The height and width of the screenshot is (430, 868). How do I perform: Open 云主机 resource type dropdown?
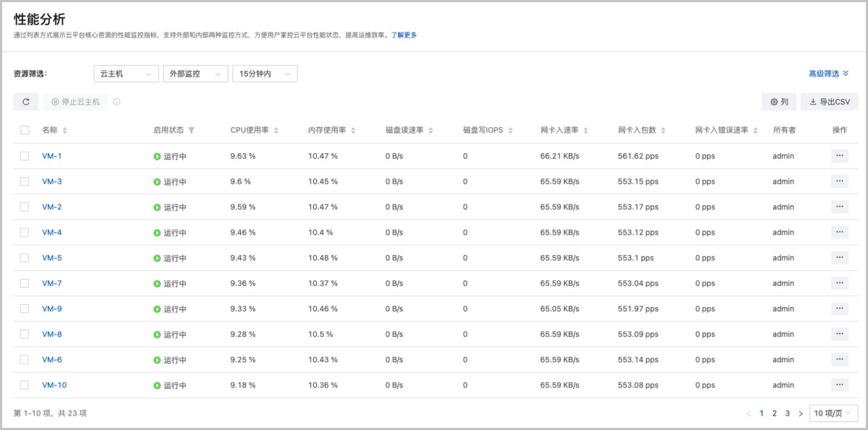coord(126,74)
